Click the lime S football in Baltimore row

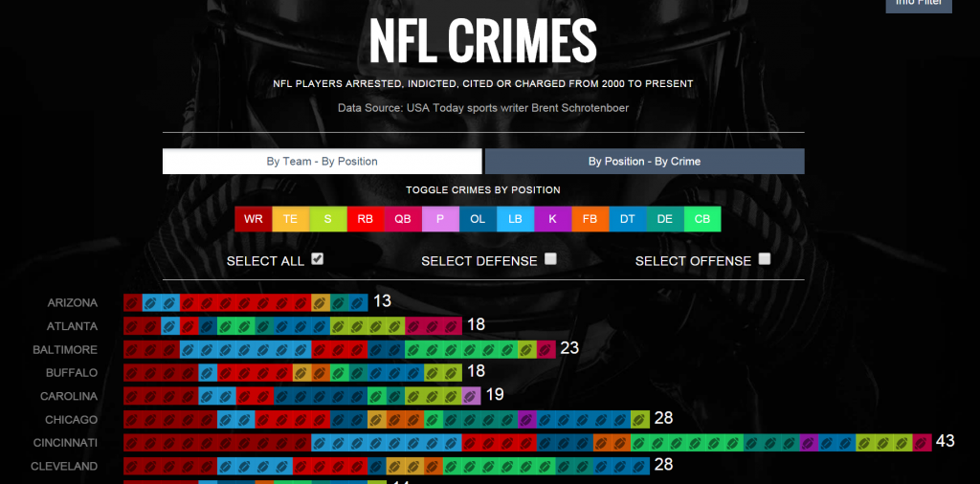(x=527, y=350)
